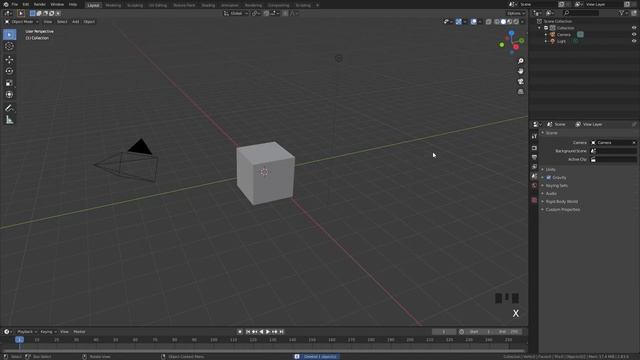
Task: Open the Window menu
Action: click(57, 4)
